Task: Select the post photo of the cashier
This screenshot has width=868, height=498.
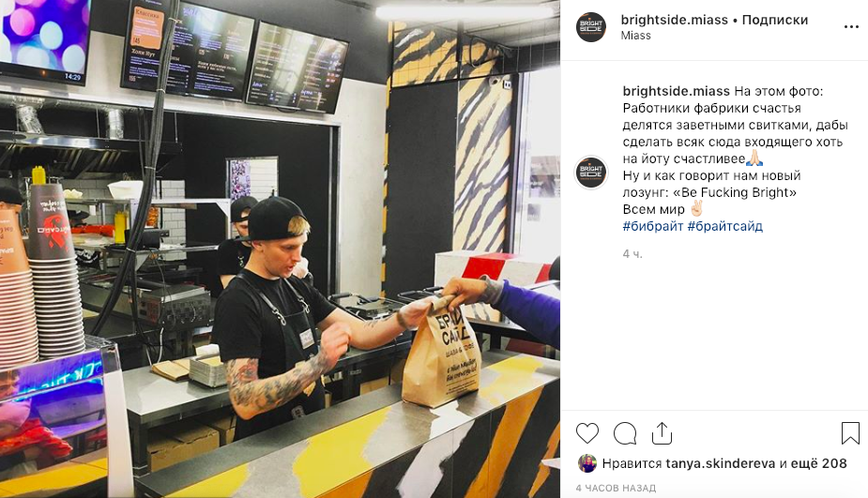Action: click(x=281, y=249)
